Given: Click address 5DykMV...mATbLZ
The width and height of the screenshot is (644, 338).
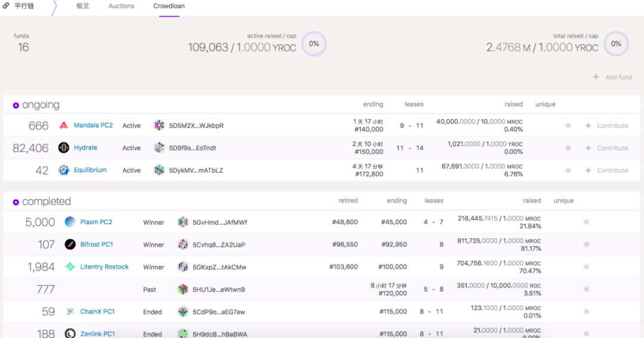Looking at the screenshot, I should pyautogui.click(x=196, y=170).
